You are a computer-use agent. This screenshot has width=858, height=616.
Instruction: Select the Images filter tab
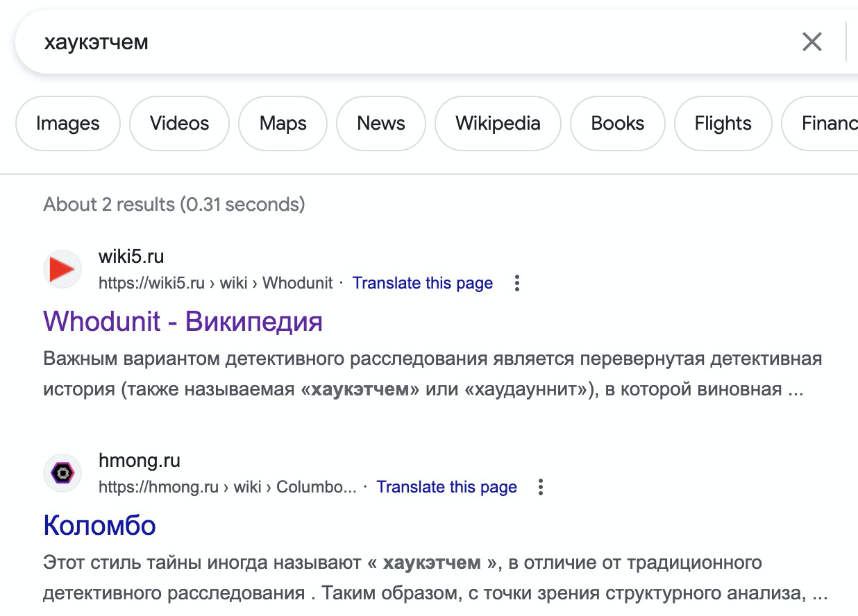pyautogui.click(x=68, y=123)
